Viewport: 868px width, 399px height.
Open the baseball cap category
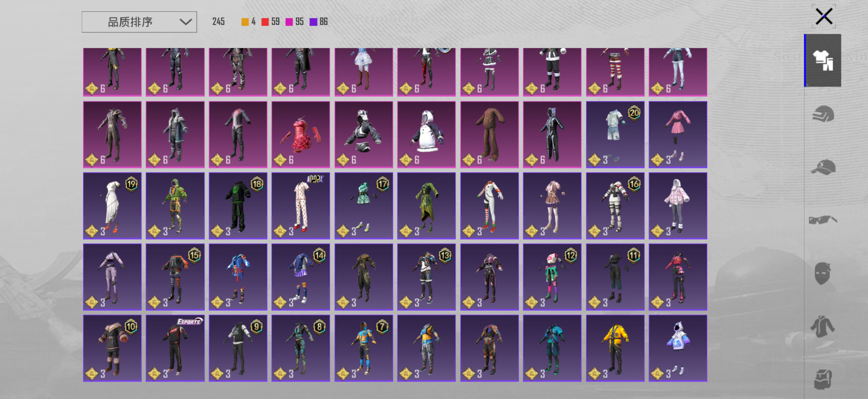click(x=823, y=167)
